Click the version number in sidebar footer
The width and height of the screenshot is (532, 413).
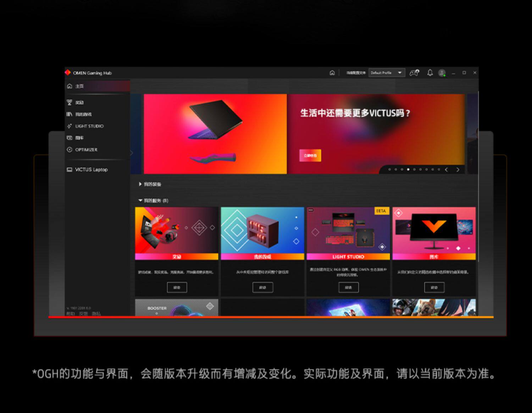[79, 308]
